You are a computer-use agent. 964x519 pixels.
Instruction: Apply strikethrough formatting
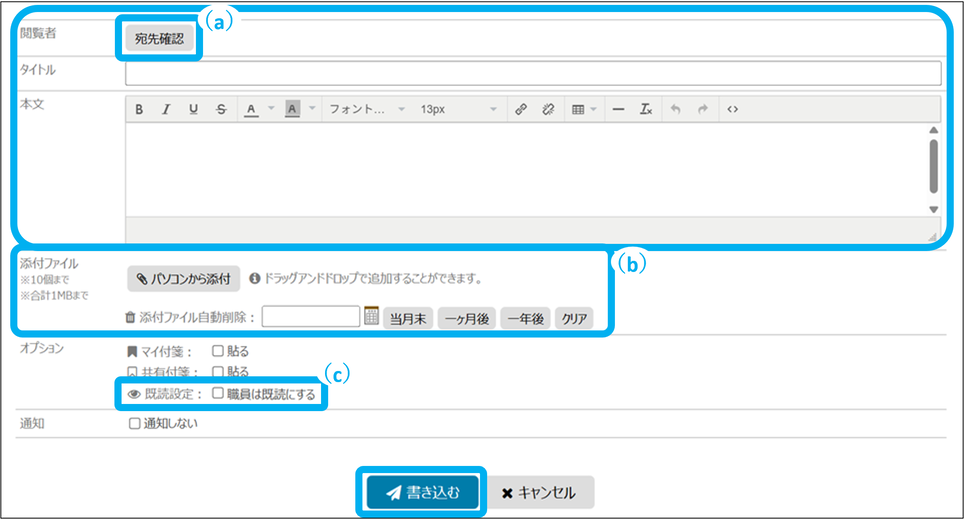[x=220, y=109]
